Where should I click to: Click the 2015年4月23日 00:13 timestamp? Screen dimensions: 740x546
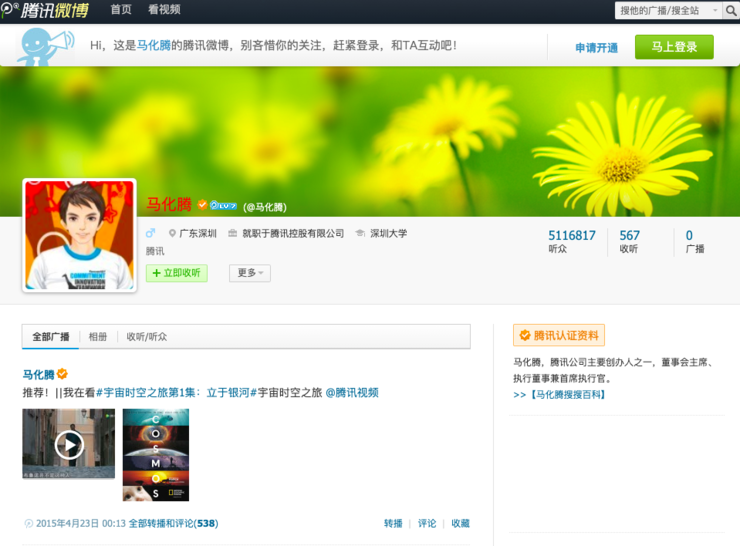click(x=81, y=523)
